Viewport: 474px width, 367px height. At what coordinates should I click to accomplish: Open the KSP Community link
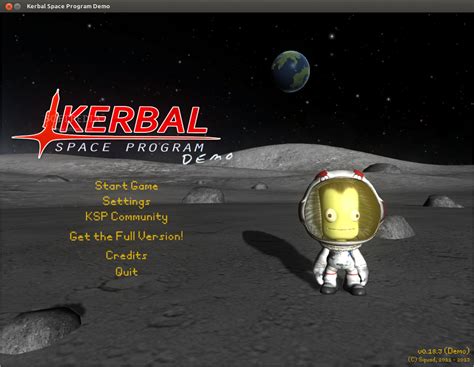126,217
